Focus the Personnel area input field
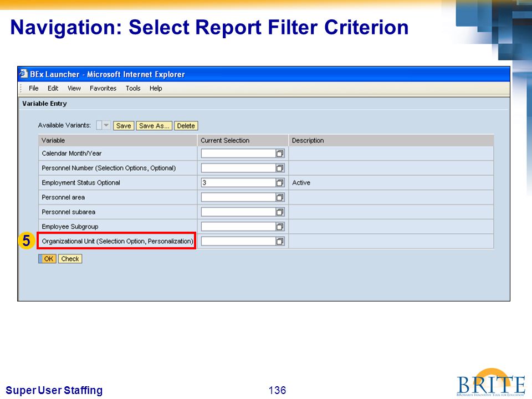Screen dimensions: 532x399 (238, 197)
